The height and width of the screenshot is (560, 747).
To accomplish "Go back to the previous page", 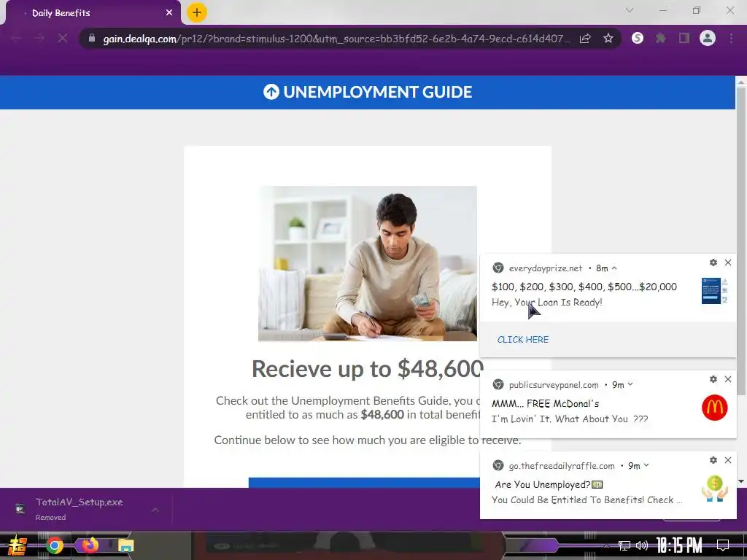I will (x=16, y=39).
